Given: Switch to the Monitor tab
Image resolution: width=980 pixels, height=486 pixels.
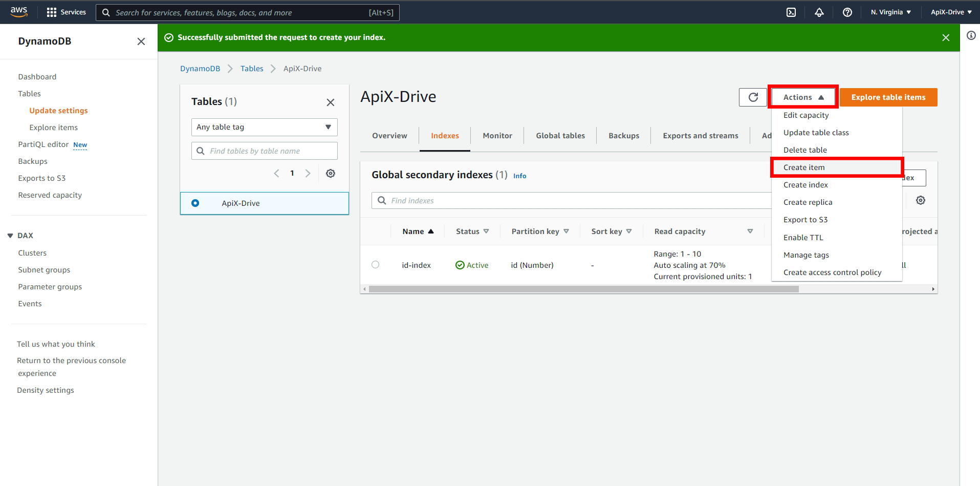Looking at the screenshot, I should [497, 136].
